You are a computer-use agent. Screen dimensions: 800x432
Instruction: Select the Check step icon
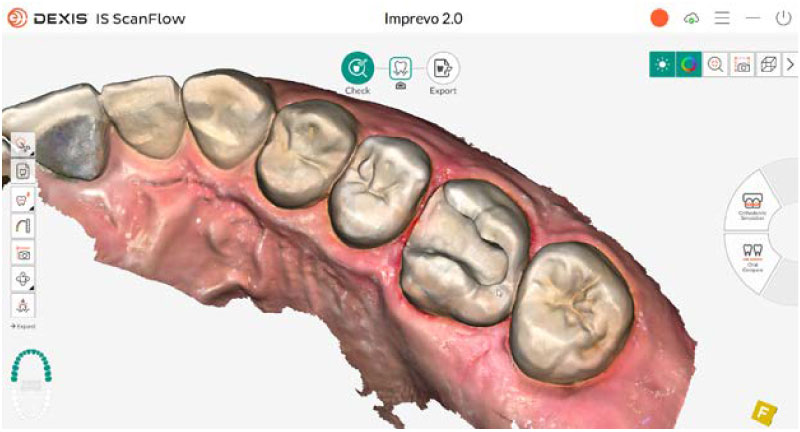(357, 68)
